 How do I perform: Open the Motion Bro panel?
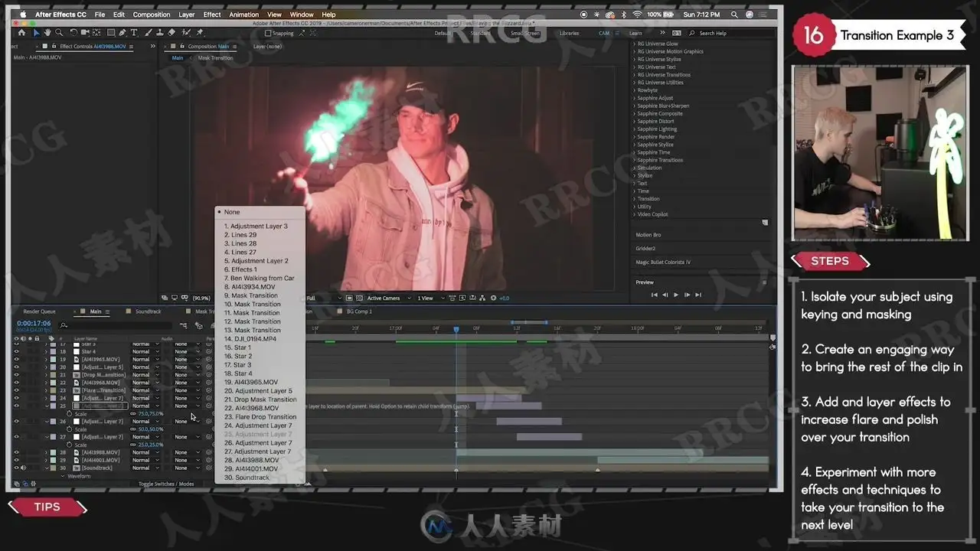coord(648,235)
